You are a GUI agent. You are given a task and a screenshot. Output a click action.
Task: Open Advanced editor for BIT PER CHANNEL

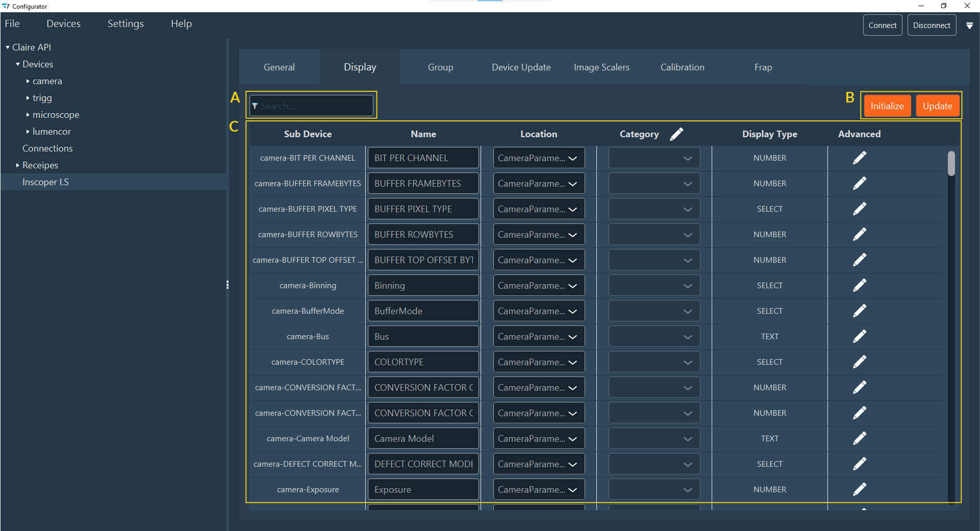[x=860, y=157]
